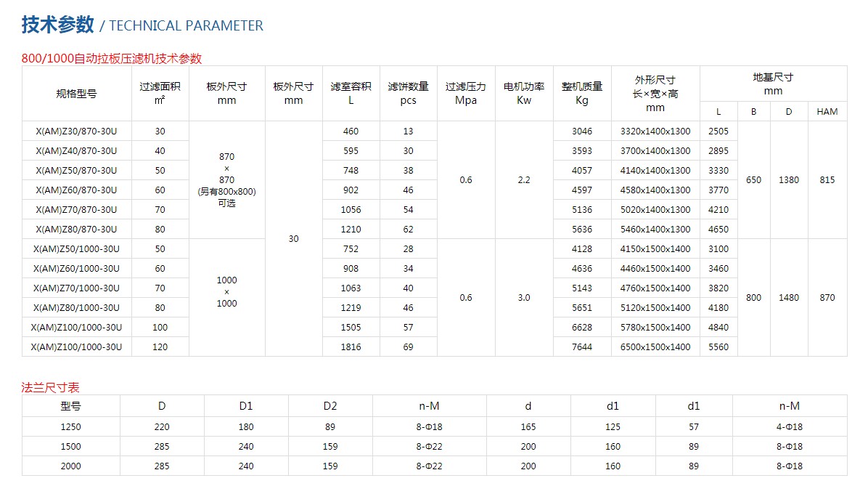The image size is (868, 486).
Task: Click the 地基尺寸 mm header cell
Action: click(x=773, y=84)
